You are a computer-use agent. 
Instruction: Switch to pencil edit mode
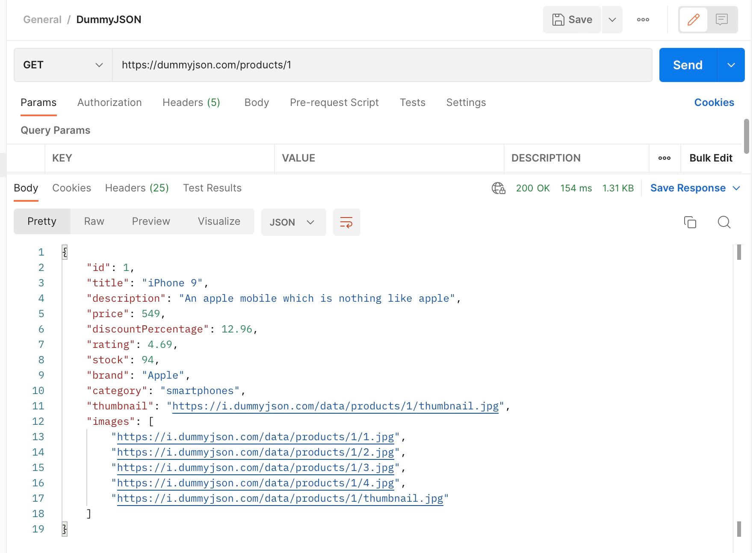point(693,20)
